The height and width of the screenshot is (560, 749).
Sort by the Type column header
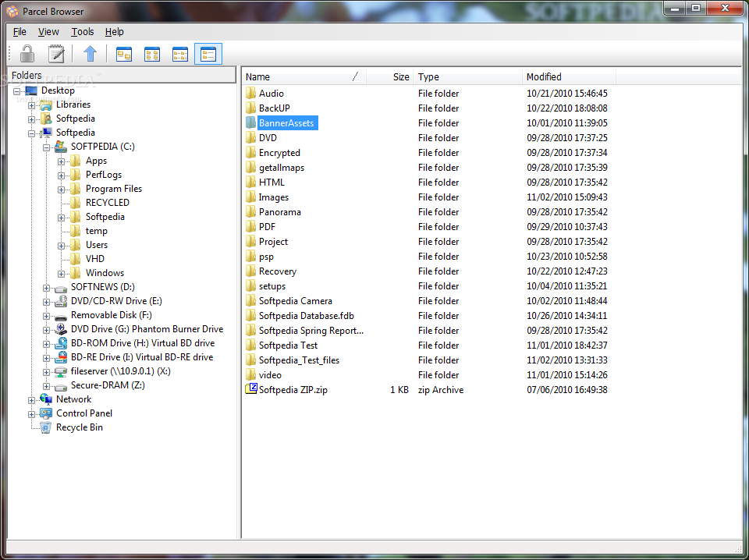point(467,76)
